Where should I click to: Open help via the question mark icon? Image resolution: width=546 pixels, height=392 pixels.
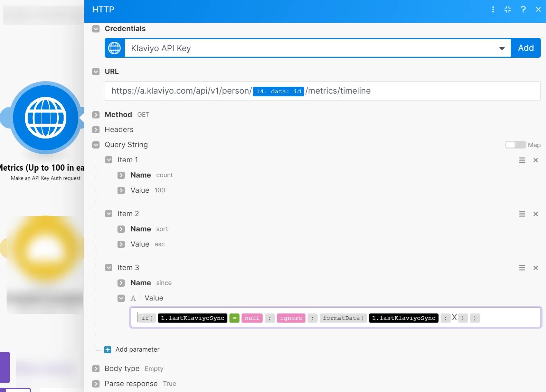pyautogui.click(x=523, y=10)
